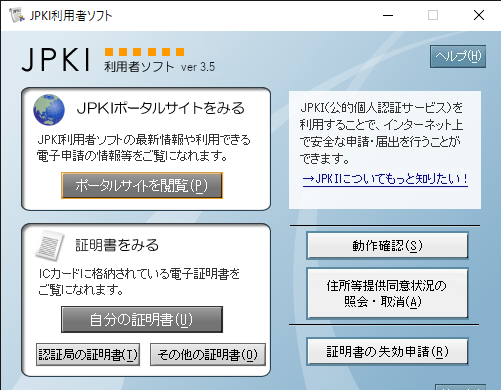
Task: View own certificate with 自分の証明書(U)
Action: tap(142, 319)
